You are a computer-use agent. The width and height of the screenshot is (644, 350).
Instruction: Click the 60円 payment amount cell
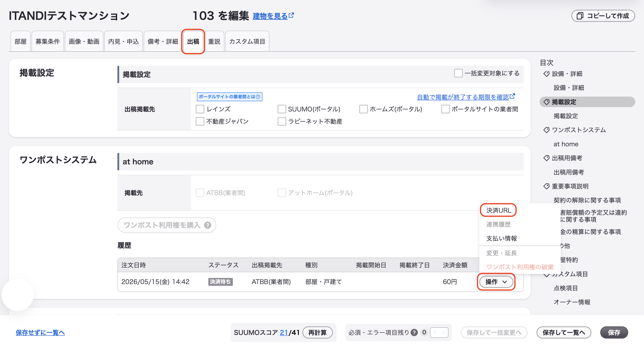click(450, 282)
